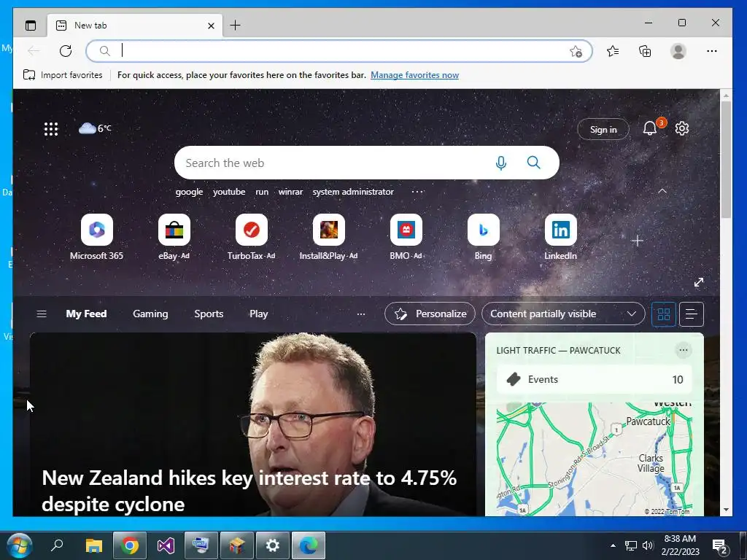Screen dimensions: 747x560
Task: Select the New tab browser tab
Action: point(134,26)
